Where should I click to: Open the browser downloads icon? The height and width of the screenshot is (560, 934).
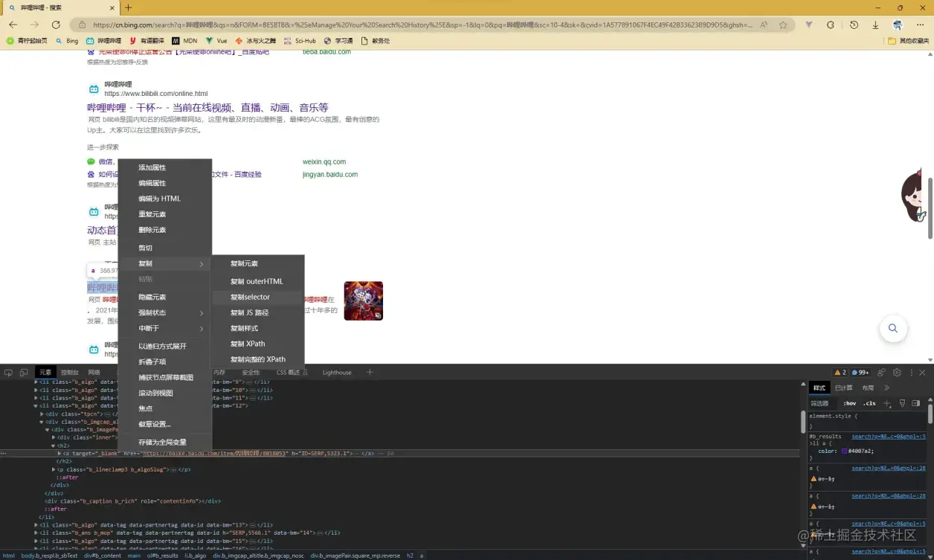click(x=875, y=25)
